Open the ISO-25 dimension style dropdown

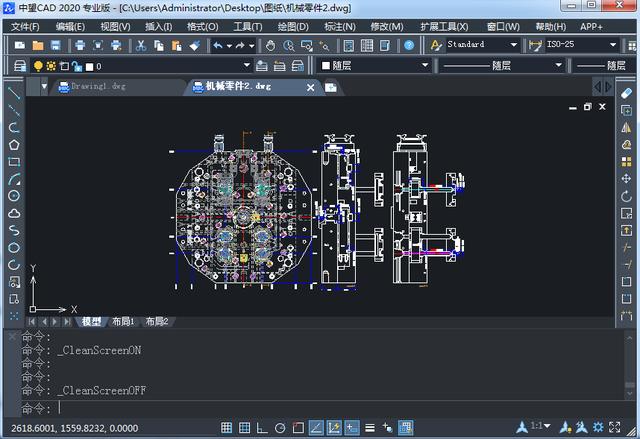[x=610, y=45]
